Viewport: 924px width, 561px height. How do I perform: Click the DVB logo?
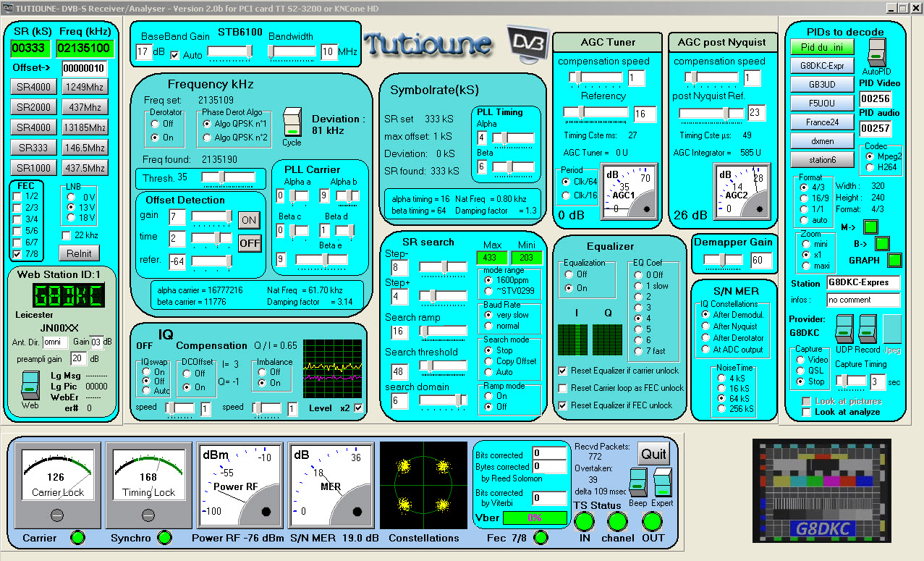point(528,43)
